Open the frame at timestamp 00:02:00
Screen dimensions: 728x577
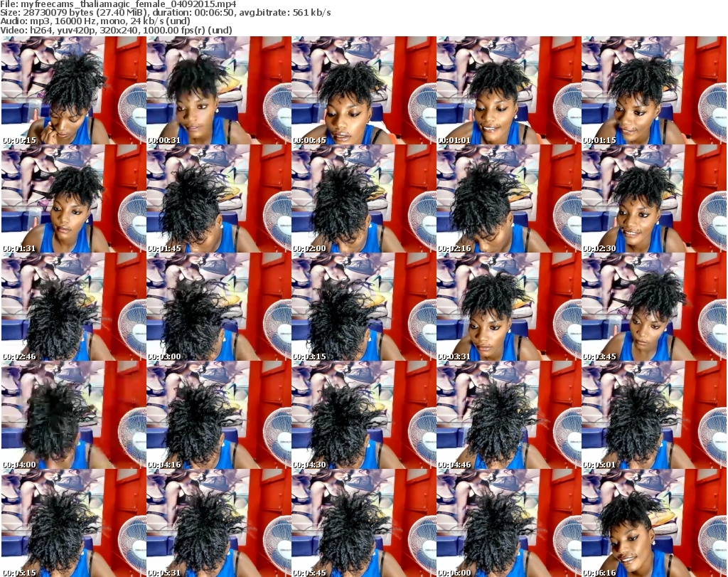click(364, 198)
